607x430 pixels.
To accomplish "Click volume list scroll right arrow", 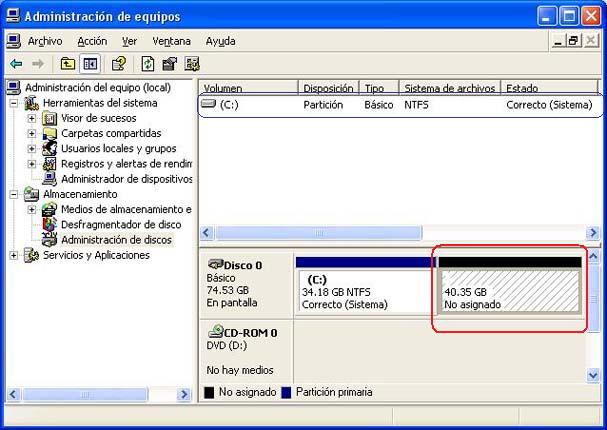I will [x=592, y=233].
